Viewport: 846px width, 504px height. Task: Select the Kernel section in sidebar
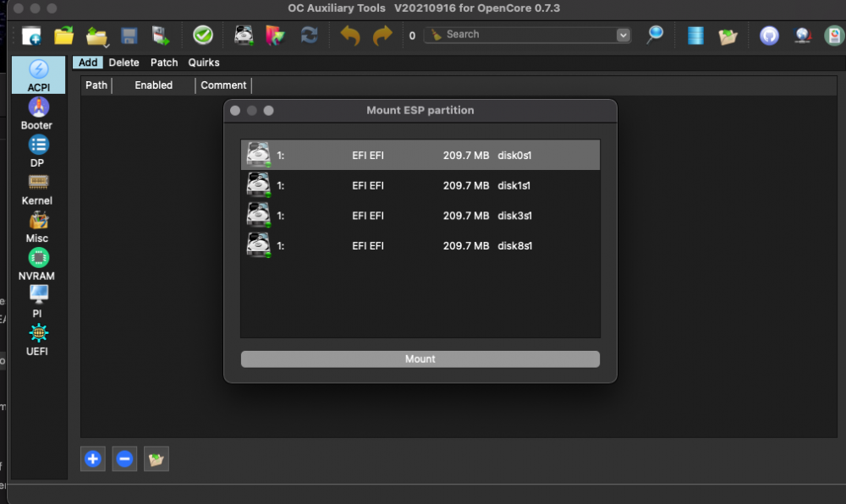tap(38, 189)
